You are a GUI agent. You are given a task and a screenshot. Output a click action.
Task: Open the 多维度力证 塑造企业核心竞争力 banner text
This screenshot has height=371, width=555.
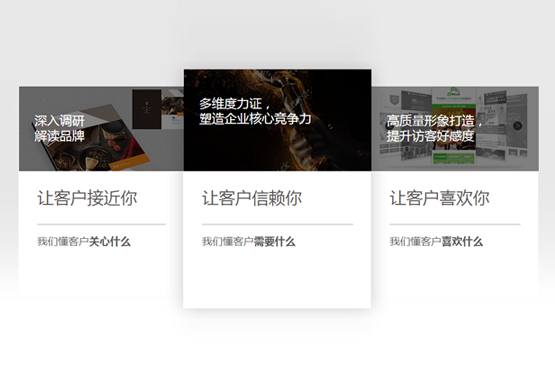tap(255, 111)
